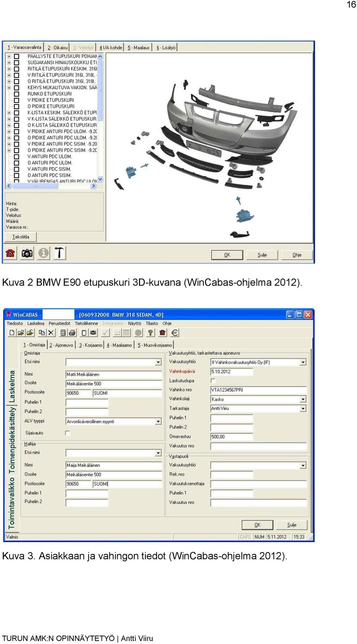This screenshot has width=357, height=644.
Task: Click the printer toolbar icon
Action: coord(72,333)
